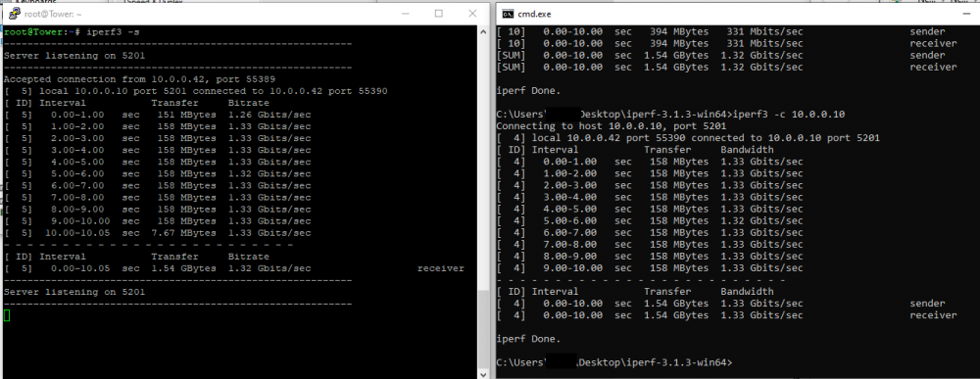Click the PuTTY 10.00-10.05 sec row with 7.67 MBytes
The width and height of the screenshot is (980, 379).
coord(158,233)
